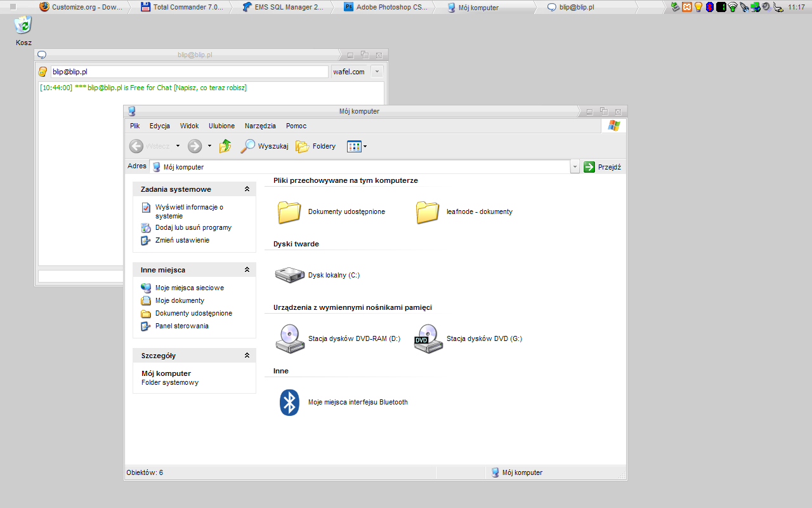Viewport: 812px width, 508px height.
Task: Open the Narzędzia menu
Action: 260,126
